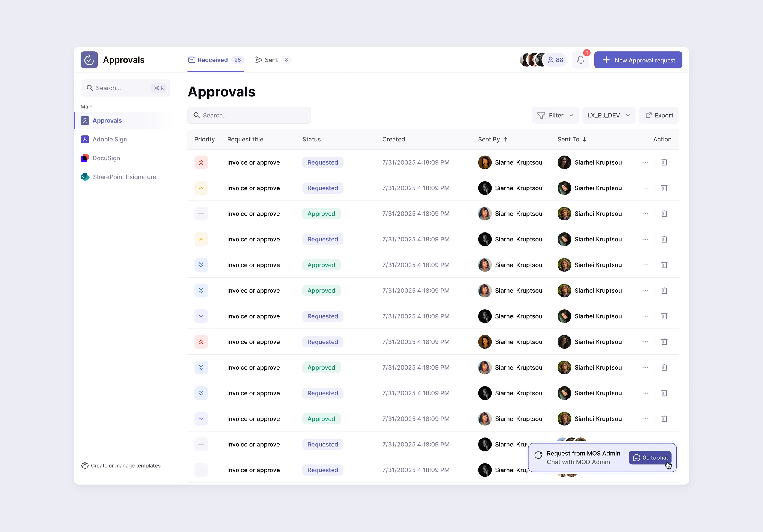Viewport: 763px width, 532px height.
Task: Click the 28 count badge on Recceived tab
Action: coord(237,60)
